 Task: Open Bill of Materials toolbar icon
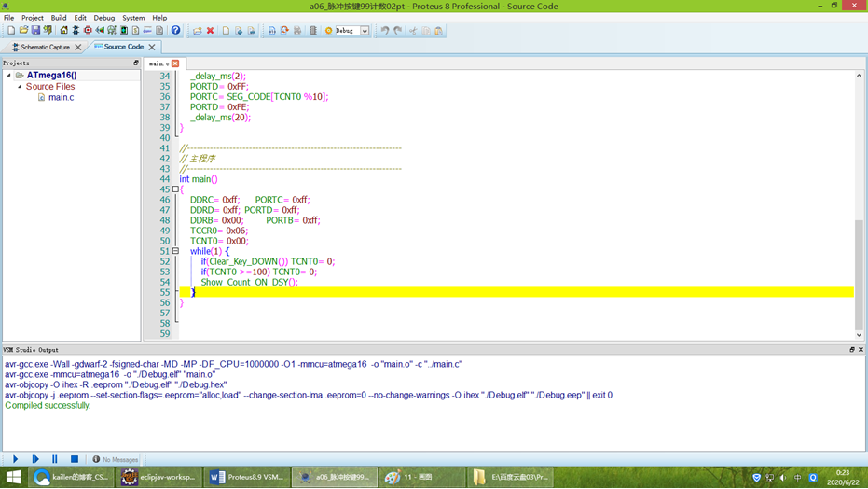pyautogui.click(x=135, y=31)
